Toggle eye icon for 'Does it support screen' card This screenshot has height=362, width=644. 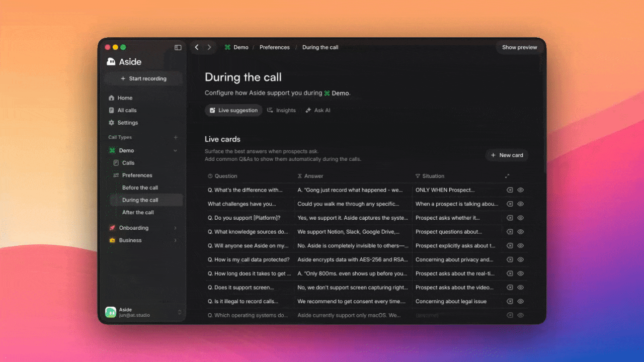521,288
